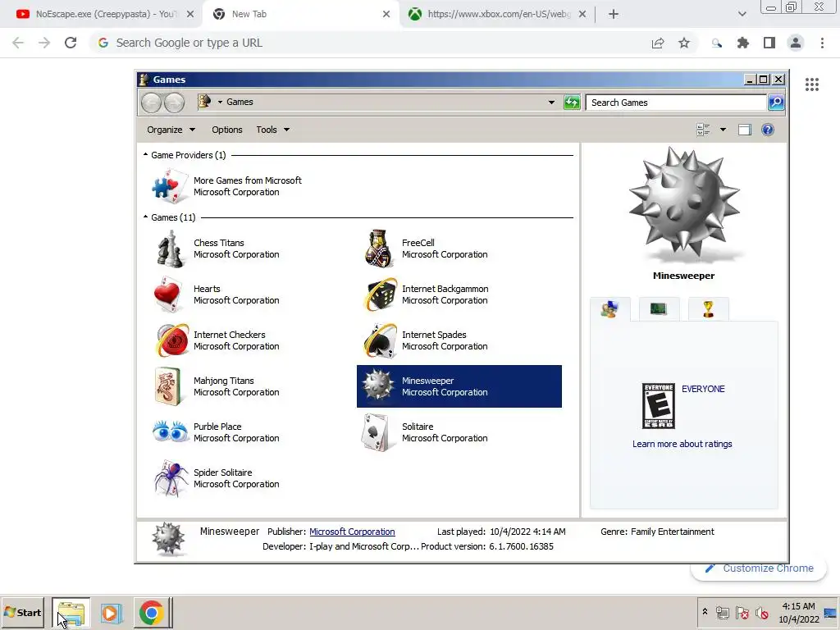Open Chrome three-dot menu
The image size is (840, 630).
822,43
